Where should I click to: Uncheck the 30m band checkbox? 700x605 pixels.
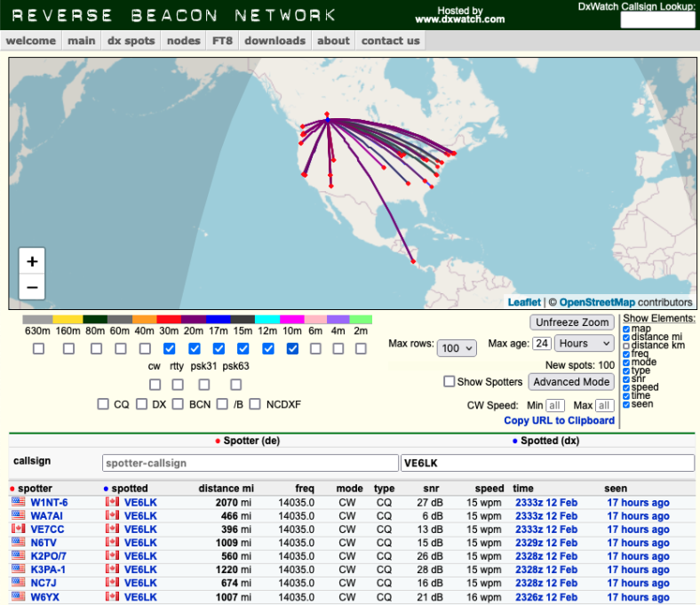tap(169, 348)
